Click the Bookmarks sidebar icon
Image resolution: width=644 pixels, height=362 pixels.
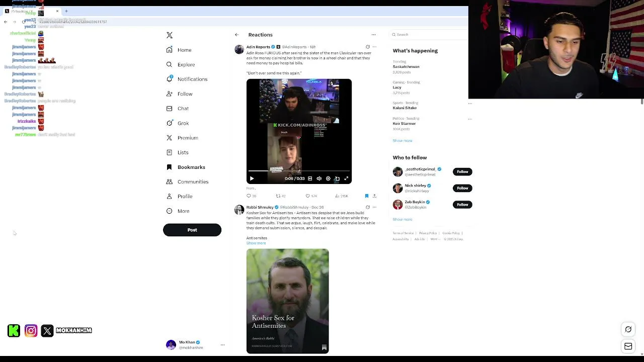(170, 167)
